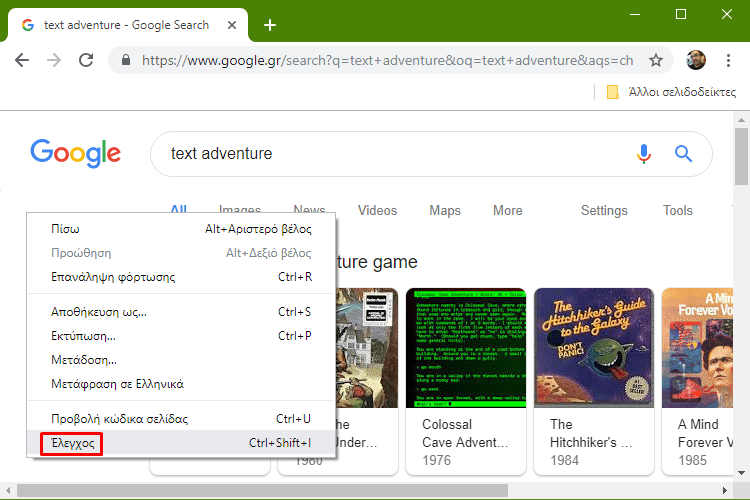Click the 1984 year label
This screenshot has width=750, height=500.
click(564, 460)
